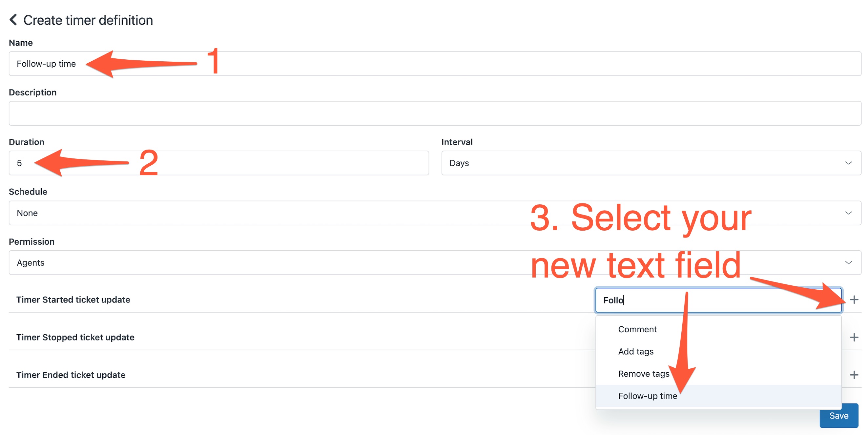The image size is (868, 435).
Task: Add action to Timer Stopped ticket update
Action: coord(854,337)
